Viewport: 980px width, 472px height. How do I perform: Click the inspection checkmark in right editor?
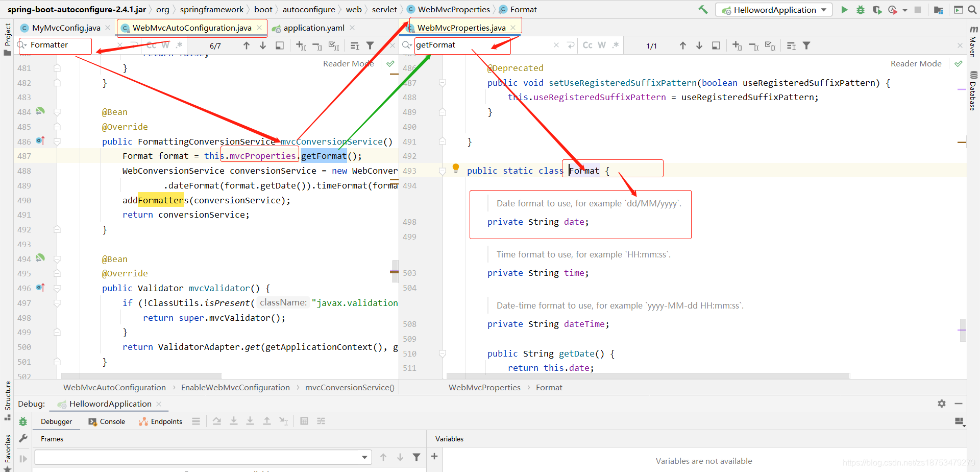[958, 64]
